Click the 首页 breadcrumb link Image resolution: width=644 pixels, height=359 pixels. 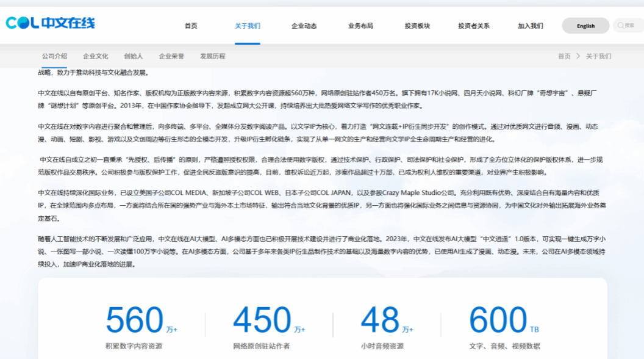point(564,56)
